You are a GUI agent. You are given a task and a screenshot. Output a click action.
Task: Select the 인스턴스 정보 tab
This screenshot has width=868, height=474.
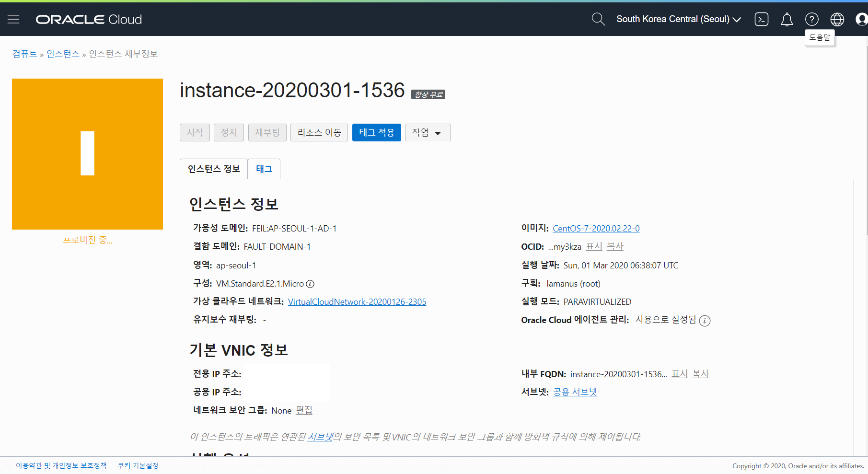click(x=214, y=169)
